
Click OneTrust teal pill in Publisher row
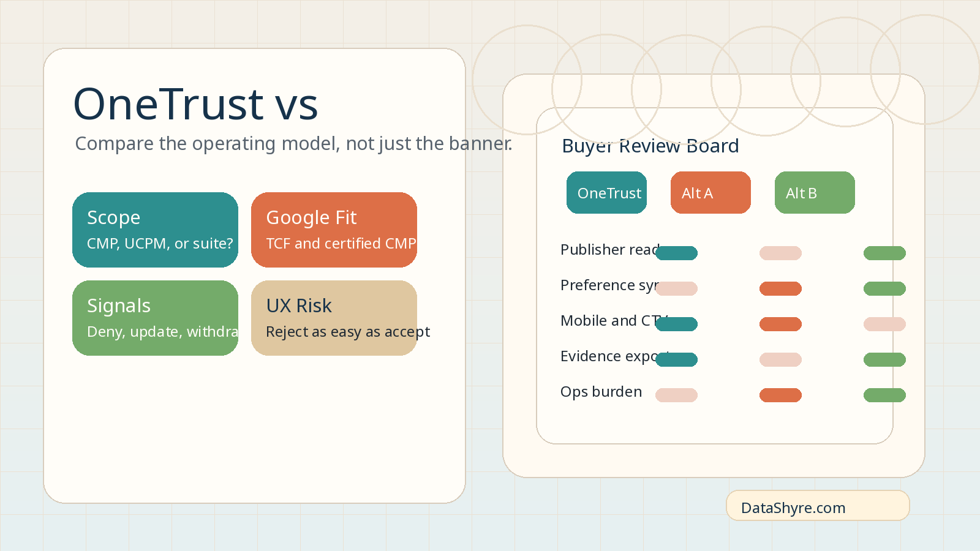676,253
